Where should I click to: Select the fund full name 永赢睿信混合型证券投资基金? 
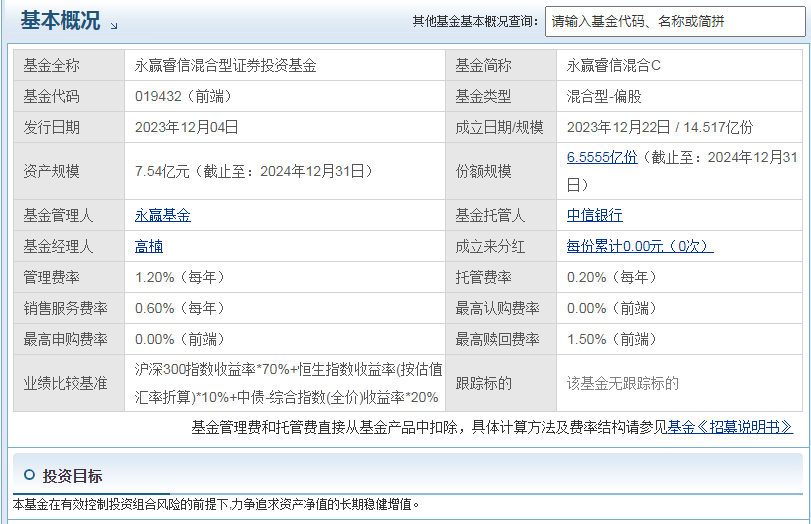pos(225,65)
